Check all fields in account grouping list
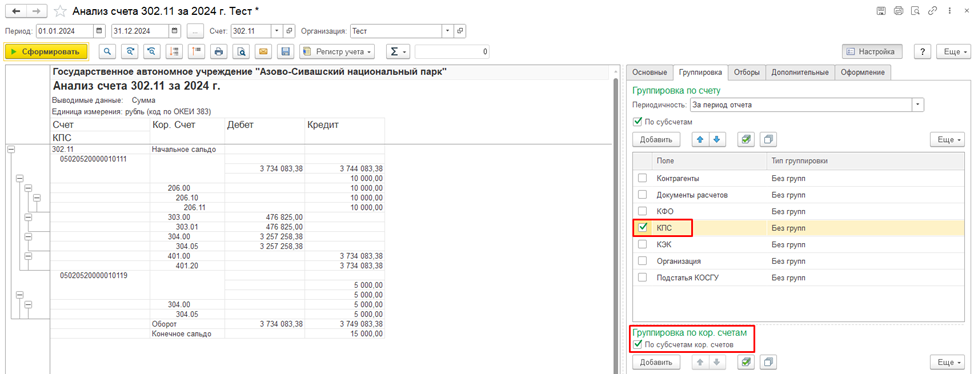 (747, 139)
